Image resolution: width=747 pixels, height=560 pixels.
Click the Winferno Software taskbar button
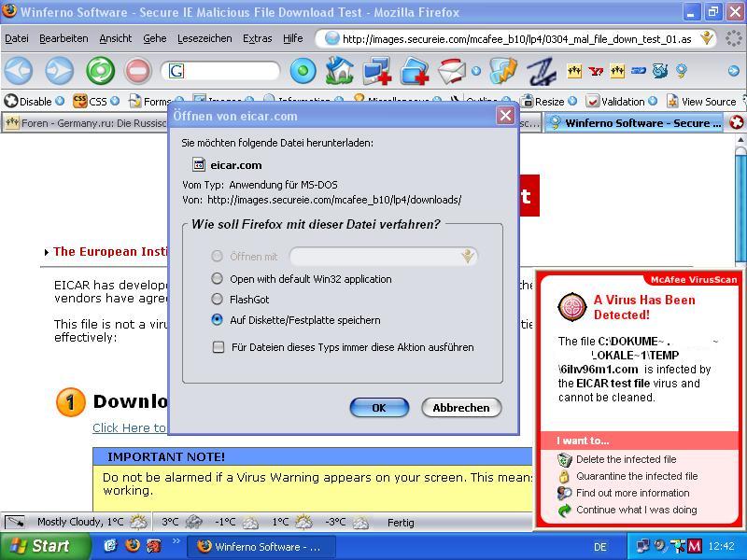261,546
